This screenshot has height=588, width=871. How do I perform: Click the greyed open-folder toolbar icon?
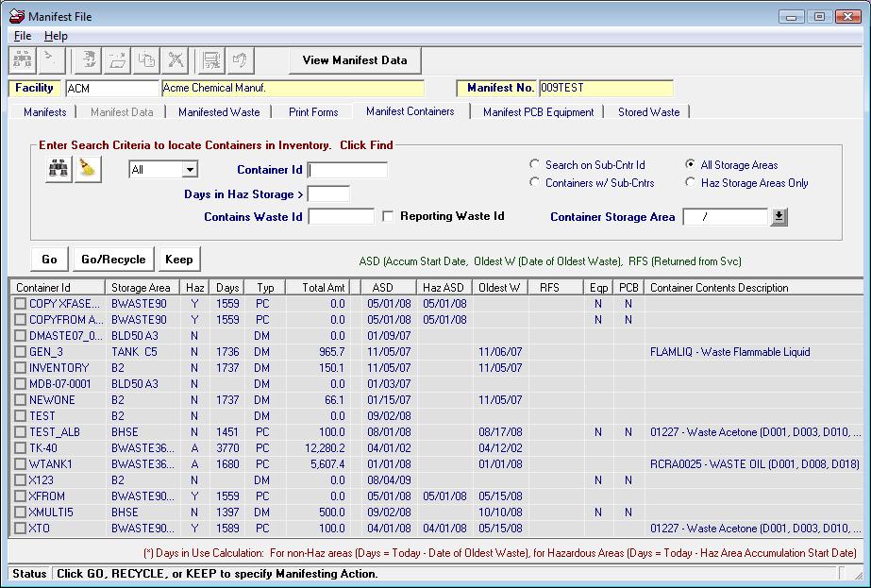coord(117,60)
